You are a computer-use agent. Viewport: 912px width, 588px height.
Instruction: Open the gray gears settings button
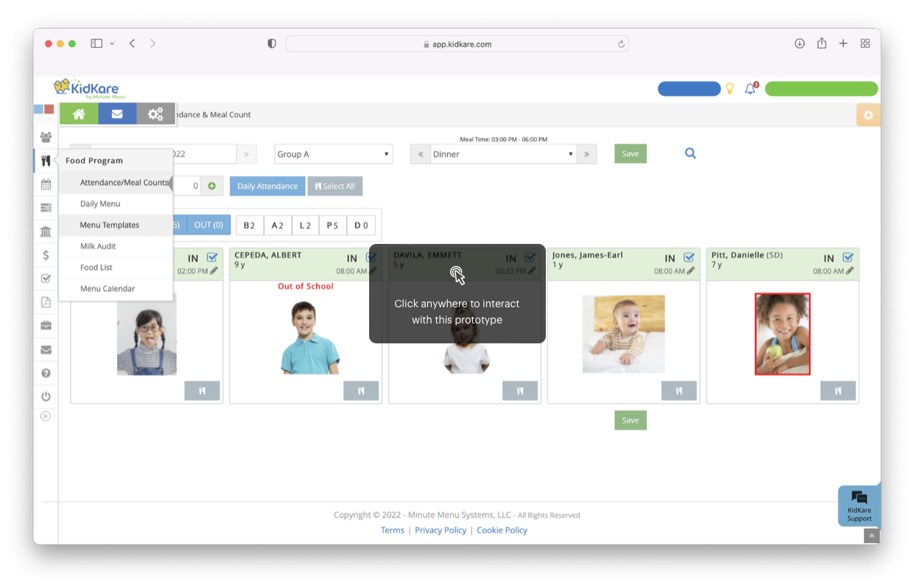click(155, 114)
